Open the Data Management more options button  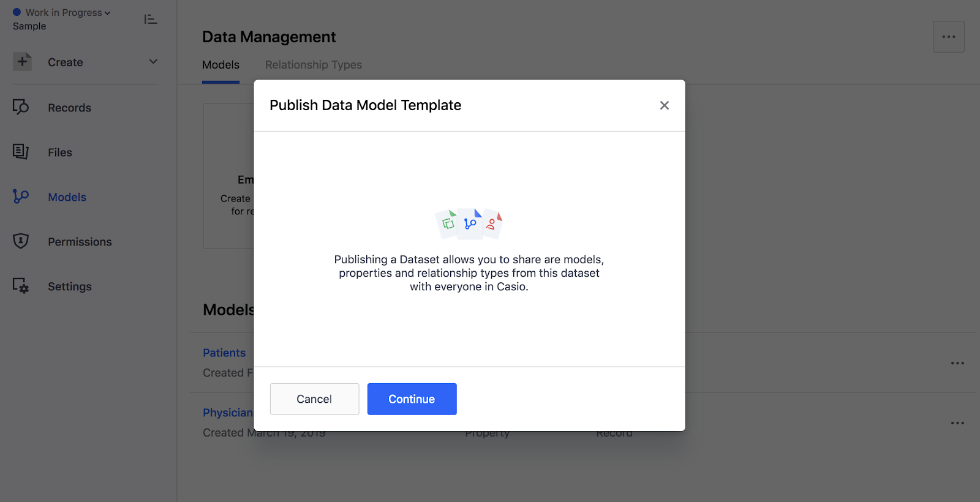pos(949,37)
